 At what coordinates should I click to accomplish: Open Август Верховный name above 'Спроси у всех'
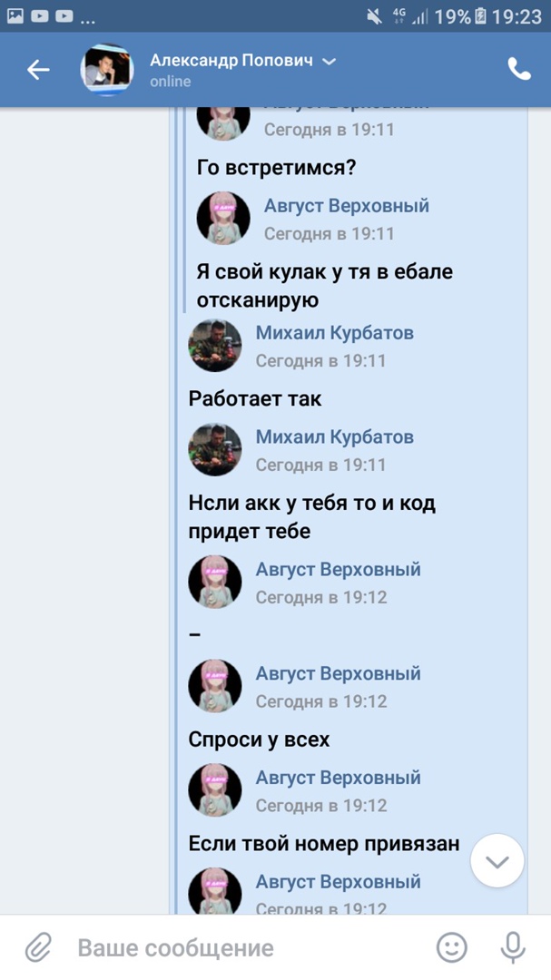pos(339,673)
